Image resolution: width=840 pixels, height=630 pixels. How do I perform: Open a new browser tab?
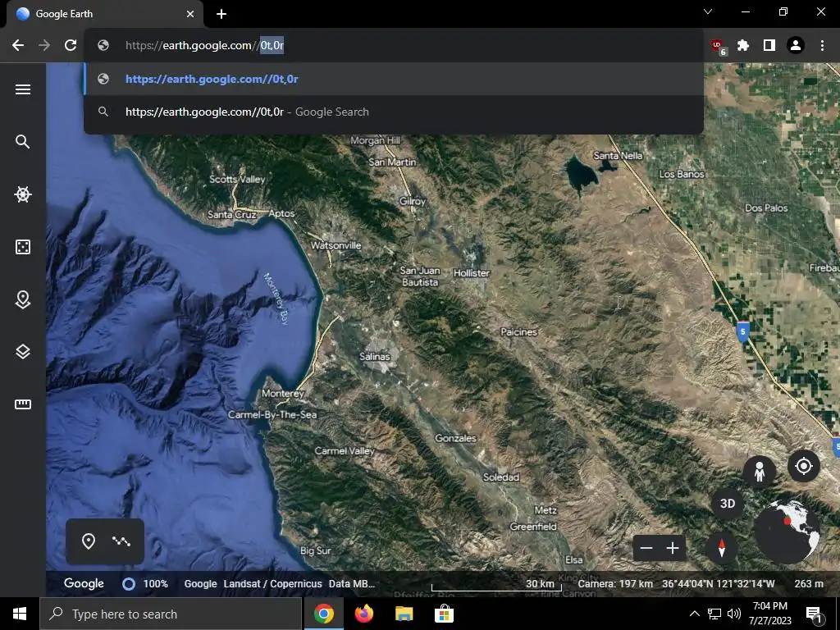(221, 14)
